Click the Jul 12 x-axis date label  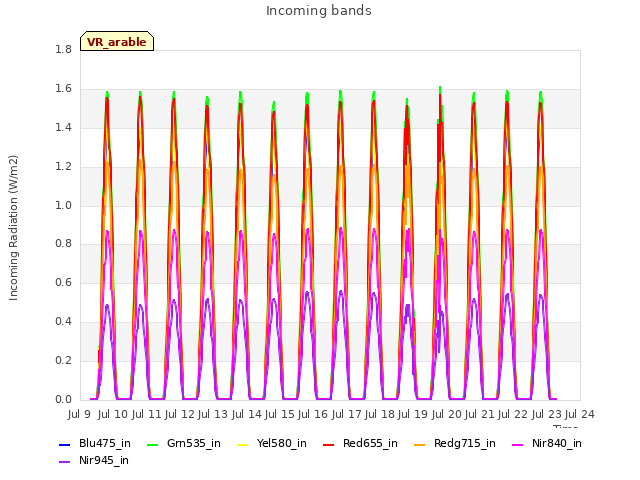point(180,414)
